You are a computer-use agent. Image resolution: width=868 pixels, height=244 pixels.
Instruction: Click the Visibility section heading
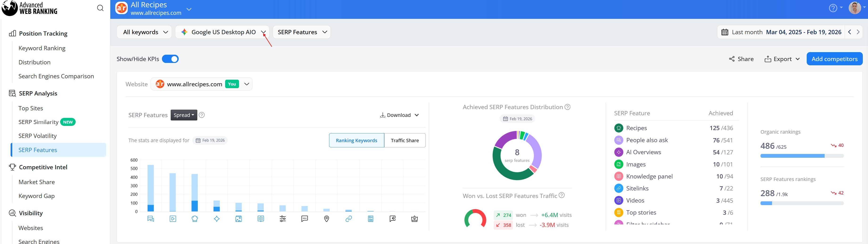[x=31, y=213]
